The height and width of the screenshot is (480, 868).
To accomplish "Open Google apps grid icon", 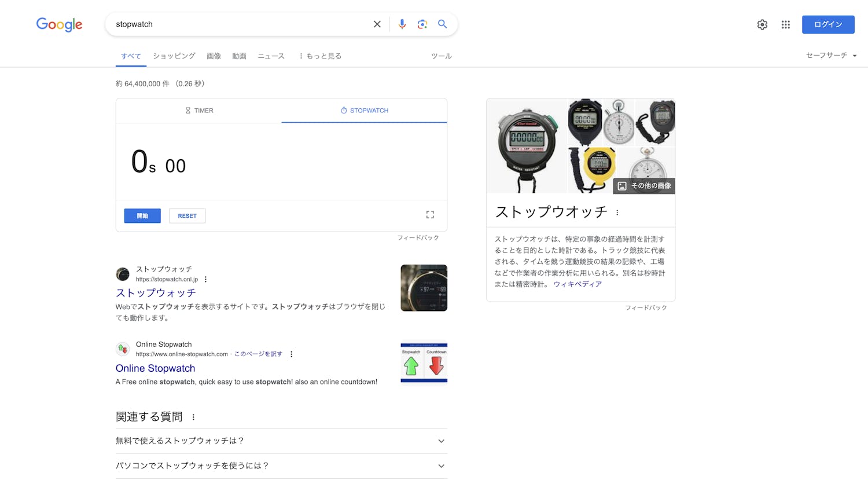I will [785, 24].
